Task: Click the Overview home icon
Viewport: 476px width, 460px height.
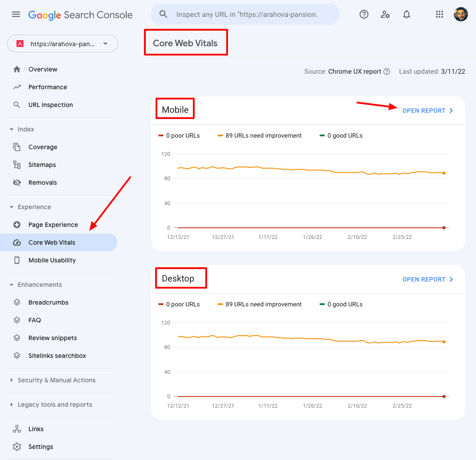Action: [17, 69]
